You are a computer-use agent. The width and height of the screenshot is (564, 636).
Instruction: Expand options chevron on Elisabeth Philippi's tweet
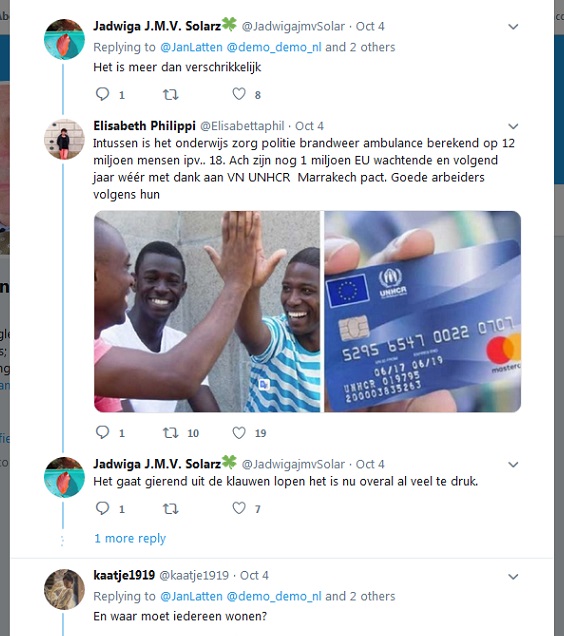513,126
